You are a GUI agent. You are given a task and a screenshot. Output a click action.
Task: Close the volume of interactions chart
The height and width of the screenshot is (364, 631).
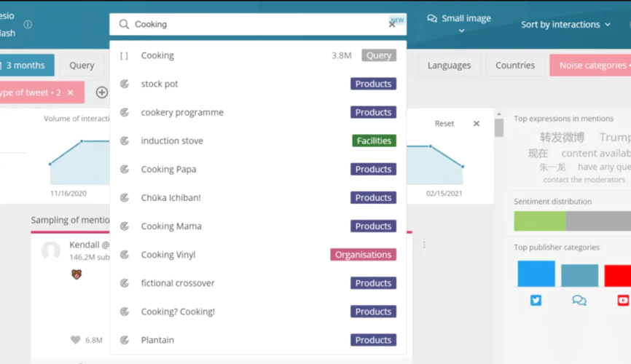(x=477, y=124)
